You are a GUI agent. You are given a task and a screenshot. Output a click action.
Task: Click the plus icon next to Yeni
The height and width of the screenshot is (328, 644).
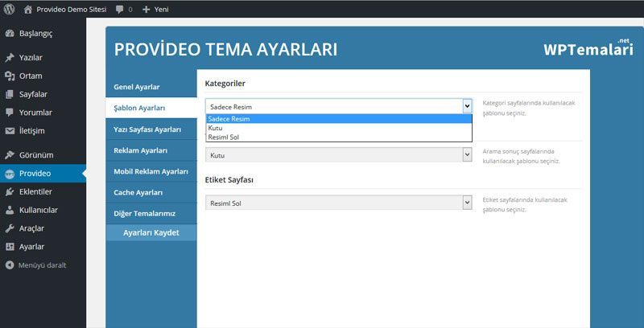146,10
